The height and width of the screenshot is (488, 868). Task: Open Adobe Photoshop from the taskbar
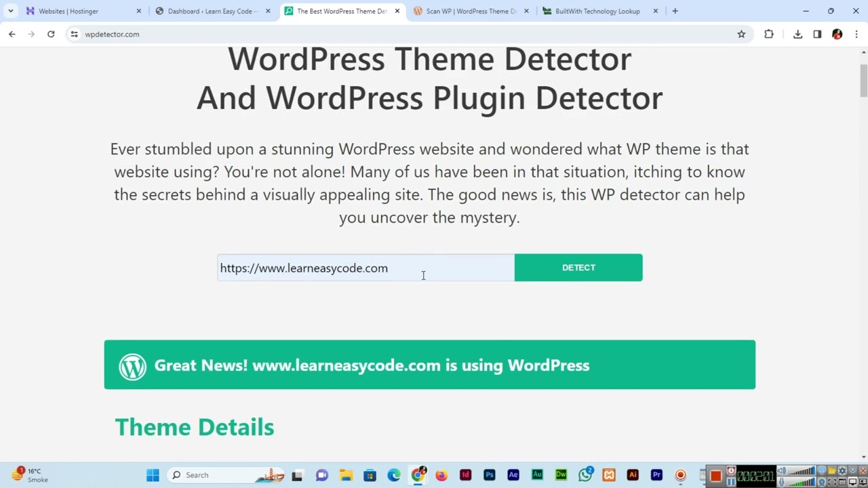pos(490,475)
